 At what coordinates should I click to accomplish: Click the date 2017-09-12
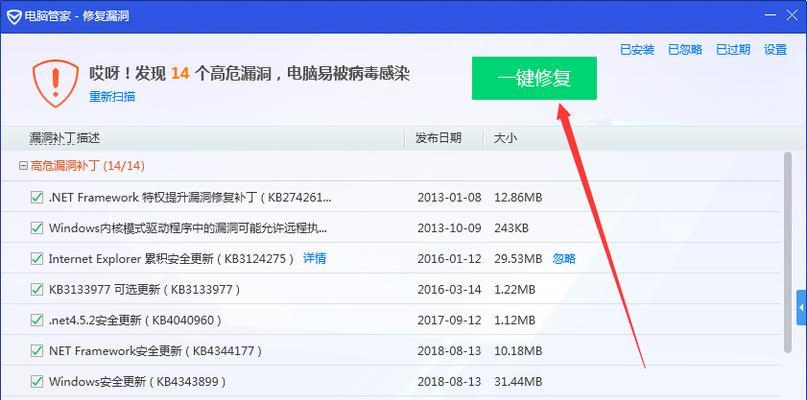point(449,320)
